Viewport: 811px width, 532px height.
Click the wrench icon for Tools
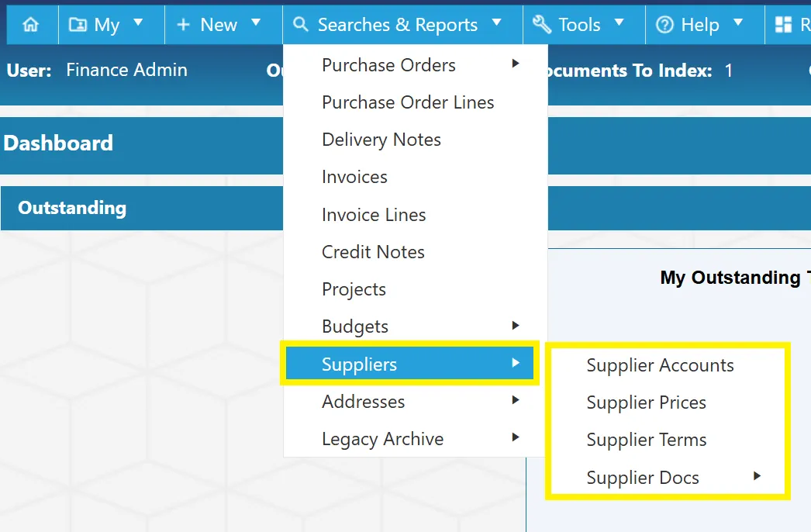coord(541,24)
